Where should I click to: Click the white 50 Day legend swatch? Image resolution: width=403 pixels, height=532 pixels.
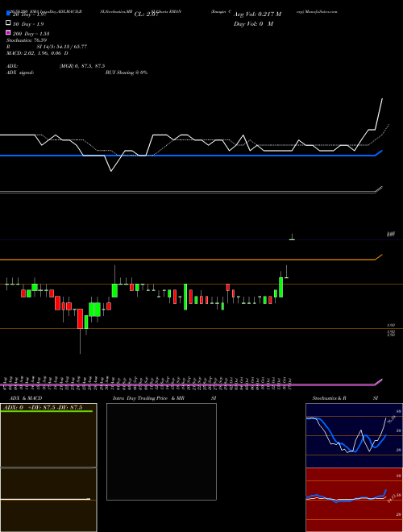(9, 23)
